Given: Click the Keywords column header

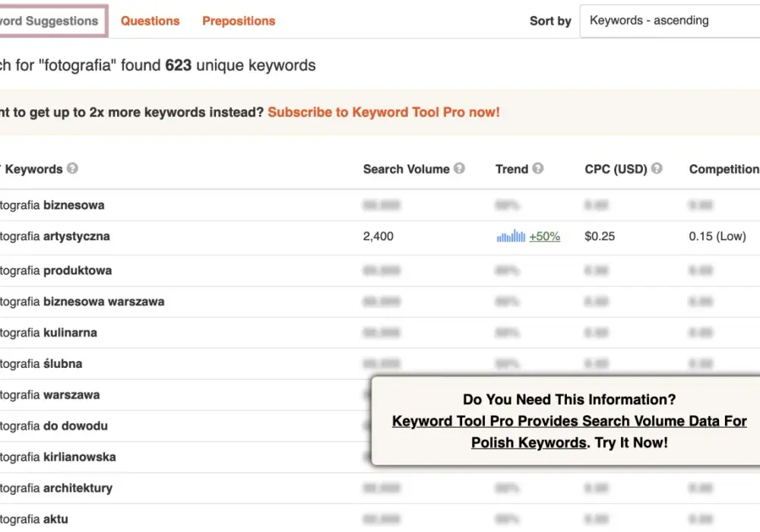Looking at the screenshot, I should click(x=33, y=169).
